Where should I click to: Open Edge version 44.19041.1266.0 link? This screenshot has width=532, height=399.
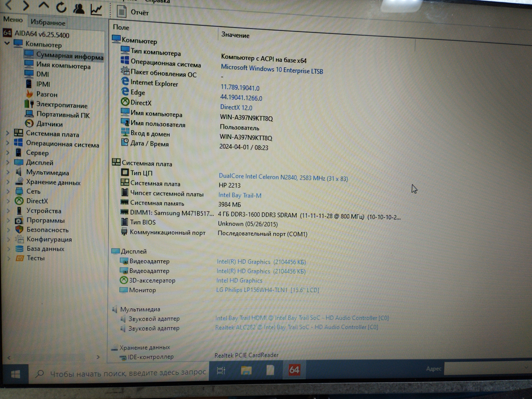pos(241,98)
